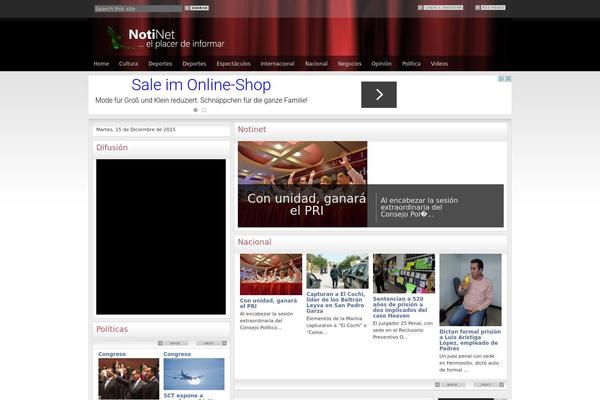
Task: Click the arrow button in the ad banner
Action: pyautogui.click(x=379, y=95)
